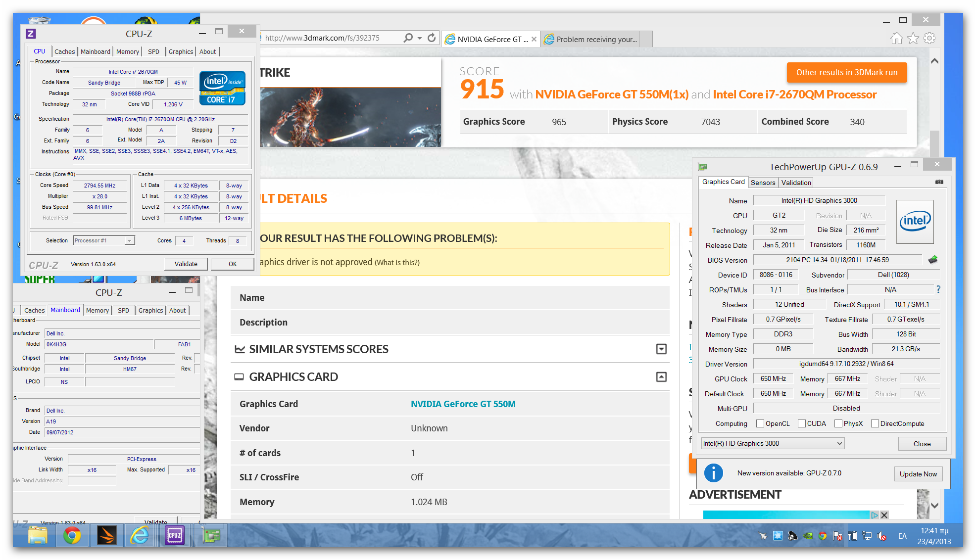
Task: Click the Validate button in top CPU-Z window
Action: click(x=186, y=264)
